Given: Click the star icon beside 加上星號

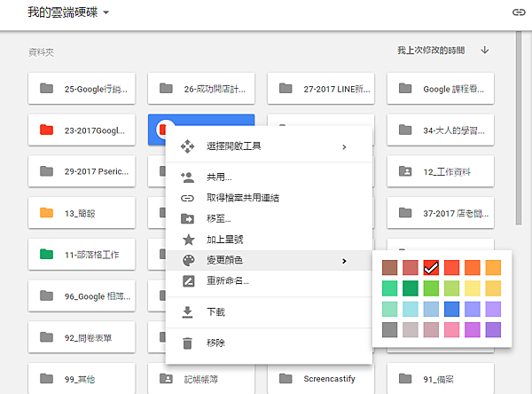Looking at the screenshot, I should pyautogui.click(x=187, y=240).
